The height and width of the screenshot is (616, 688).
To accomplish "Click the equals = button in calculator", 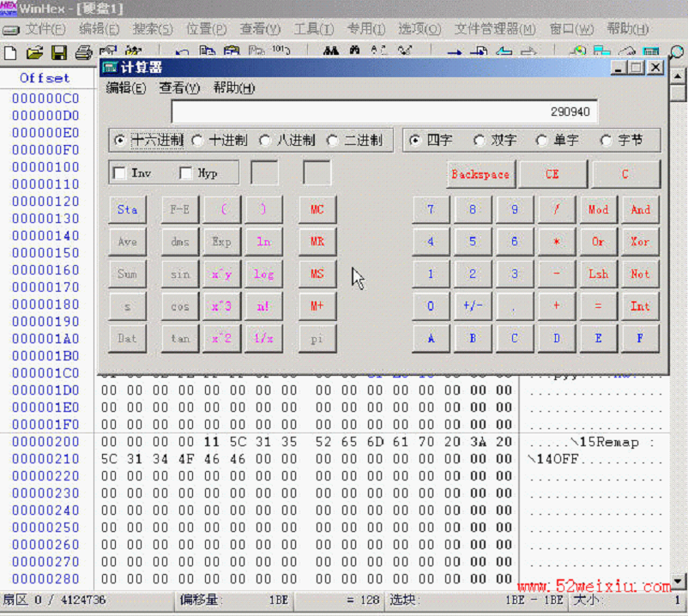I will [x=598, y=306].
